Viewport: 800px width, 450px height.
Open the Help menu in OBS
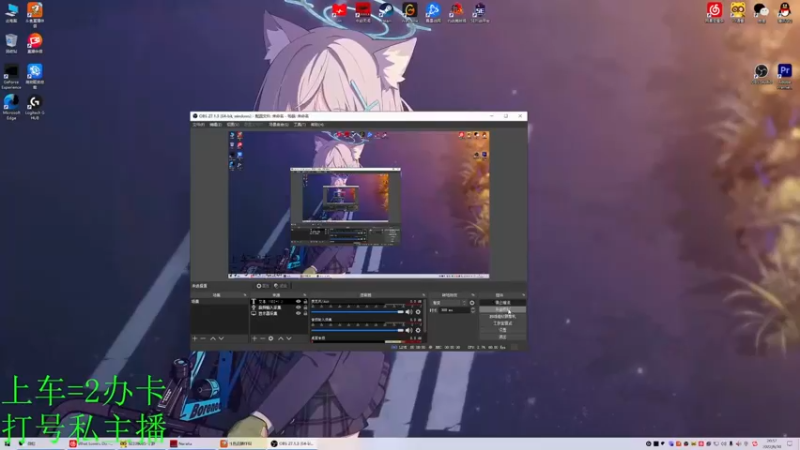[x=317, y=124]
